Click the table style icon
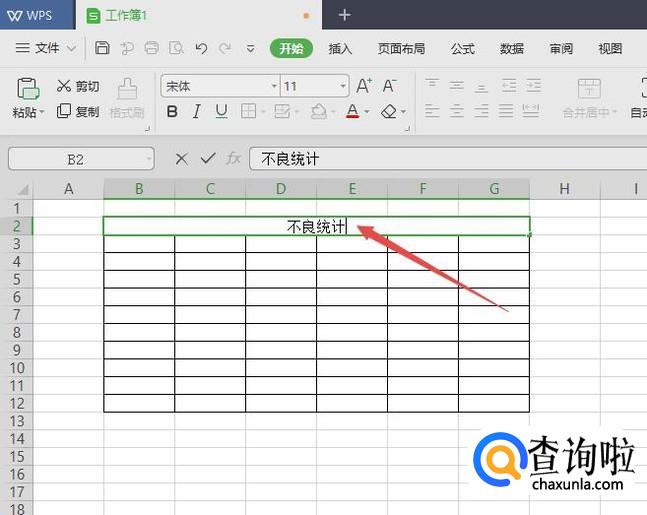This screenshot has width=647, height=515. pos(282,111)
